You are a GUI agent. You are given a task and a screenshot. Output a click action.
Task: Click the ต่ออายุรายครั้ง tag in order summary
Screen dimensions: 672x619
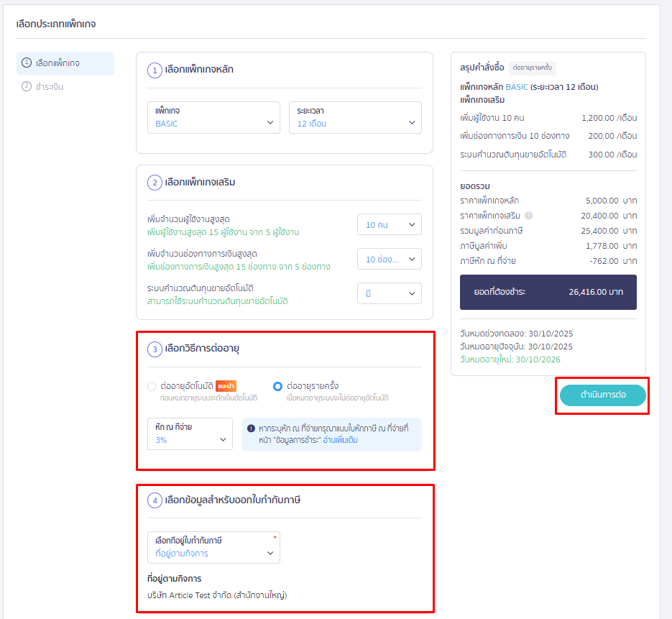tap(533, 68)
